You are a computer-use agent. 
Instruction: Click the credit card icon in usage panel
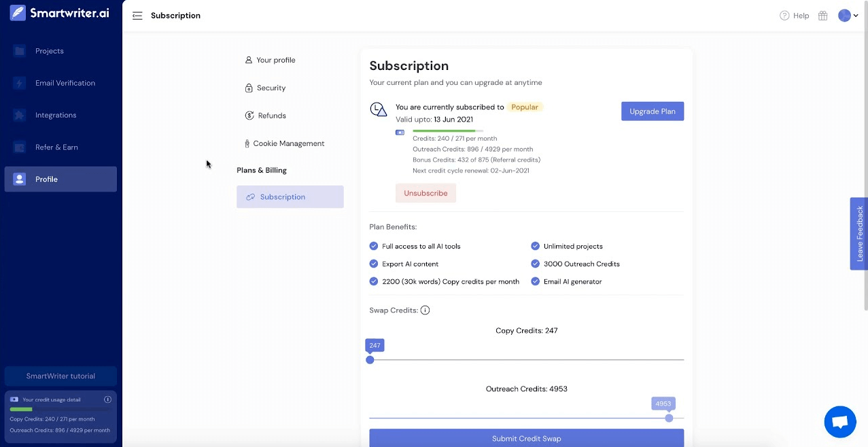tap(14, 399)
